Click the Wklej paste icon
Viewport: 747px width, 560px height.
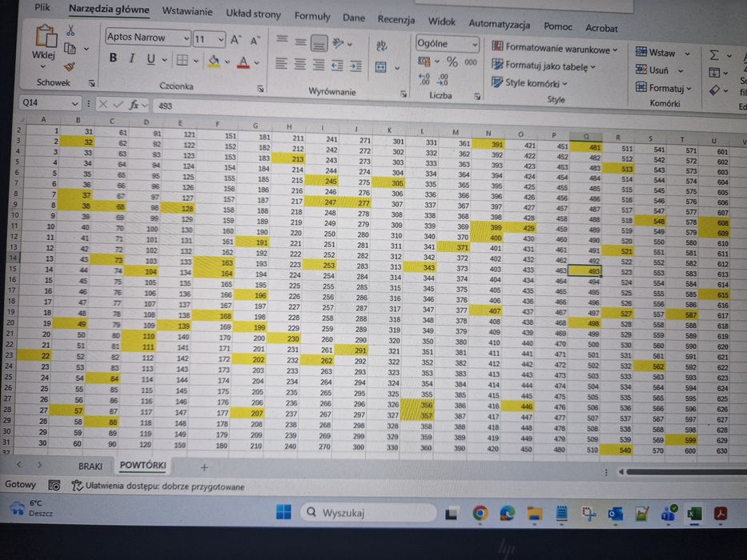[x=46, y=36]
